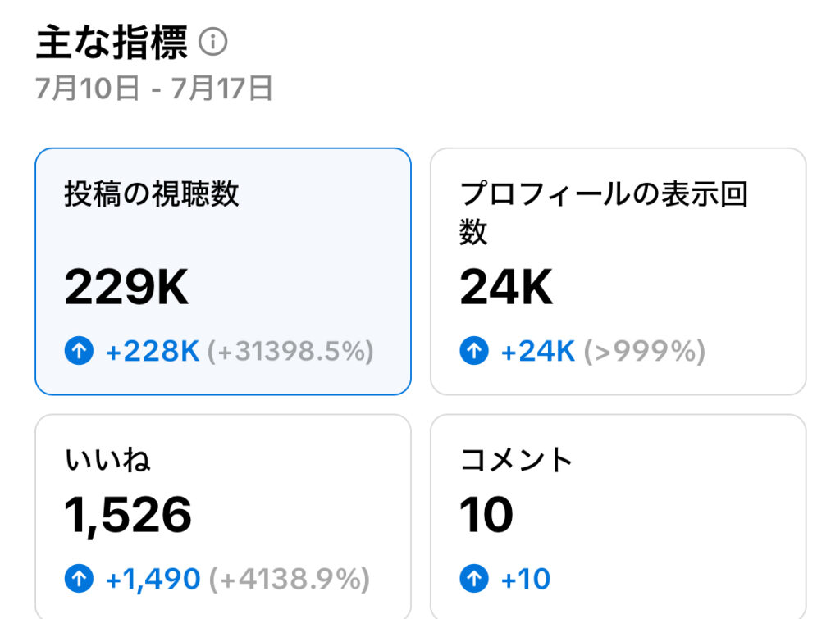This screenshot has height=619, width=840.
Task: Open the コメント metric card
Action: (619, 517)
